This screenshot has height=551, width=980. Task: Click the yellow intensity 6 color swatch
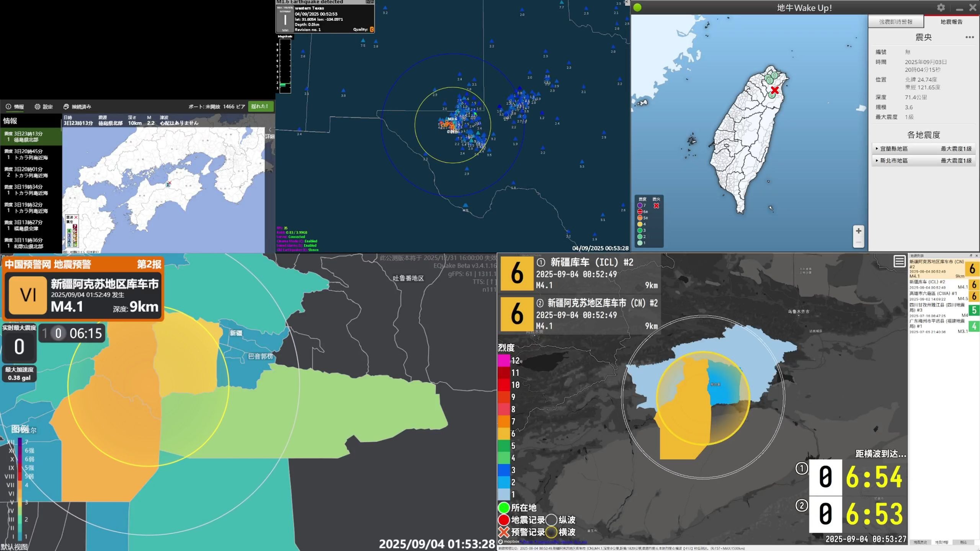pyautogui.click(x=504, y=434)
